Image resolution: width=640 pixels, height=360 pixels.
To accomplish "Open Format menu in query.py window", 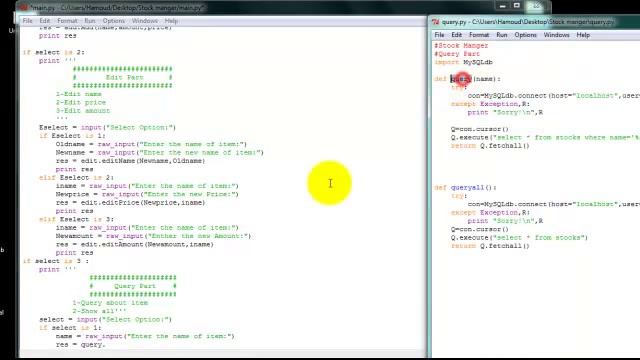I will (x=479, y=35).
